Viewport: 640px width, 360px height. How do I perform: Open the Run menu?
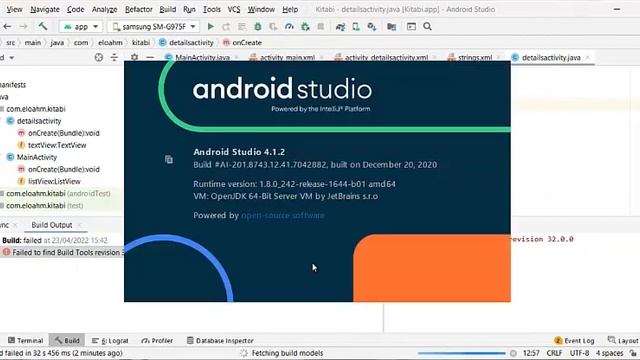(x=189, y=9)
